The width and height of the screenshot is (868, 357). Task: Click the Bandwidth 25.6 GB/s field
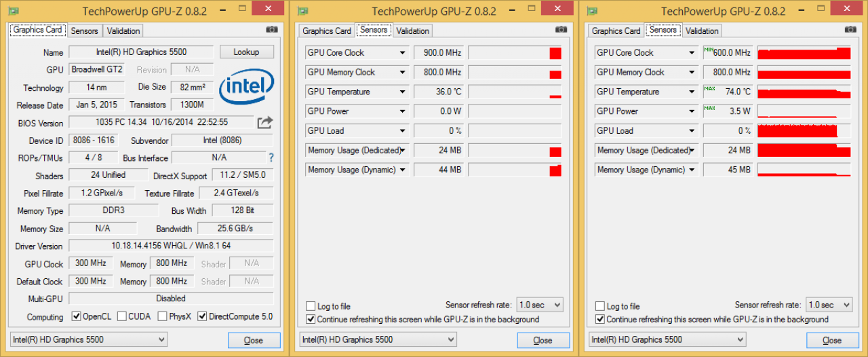tap(234, 228)
